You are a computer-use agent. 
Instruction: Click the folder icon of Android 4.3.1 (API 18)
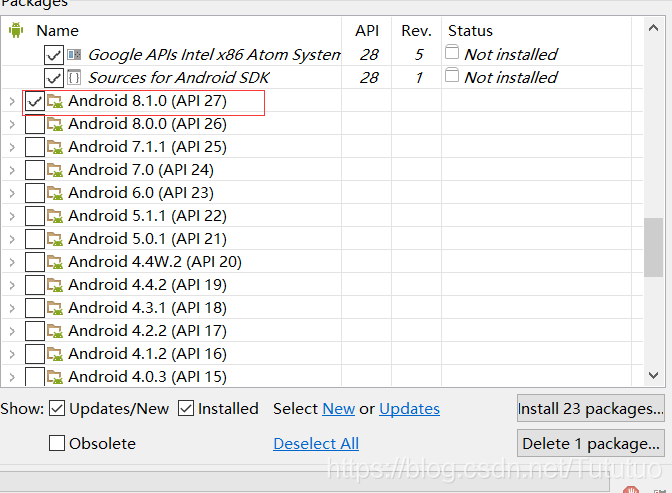pyautogui.click(x=55, y=308)
